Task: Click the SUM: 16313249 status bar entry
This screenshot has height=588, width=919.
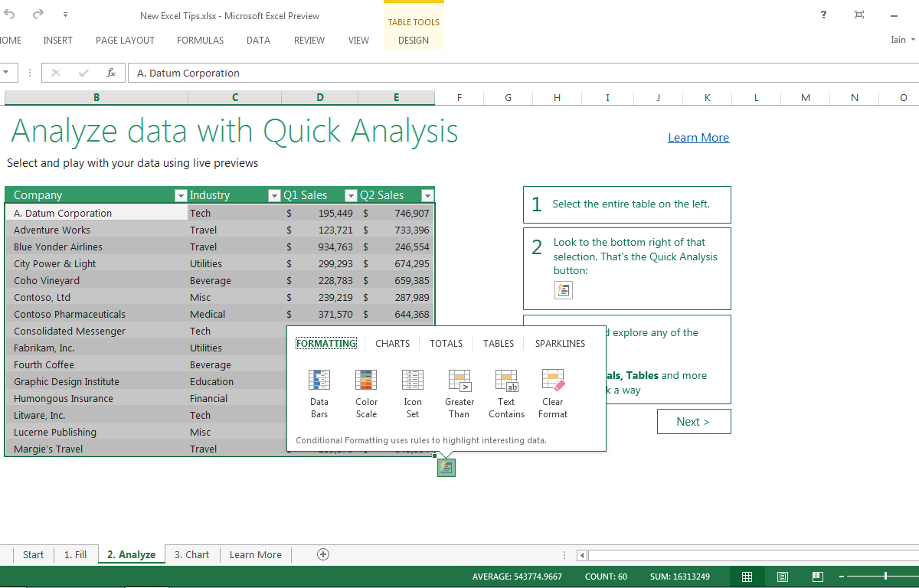Action: [679, 577]
